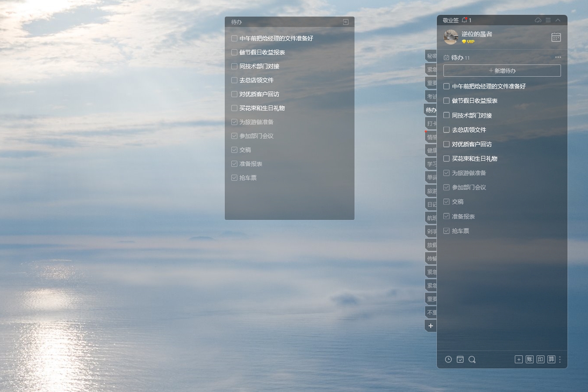Open the calendar icon beside the username
Screen dimensions: 588x392
point(556,37)
